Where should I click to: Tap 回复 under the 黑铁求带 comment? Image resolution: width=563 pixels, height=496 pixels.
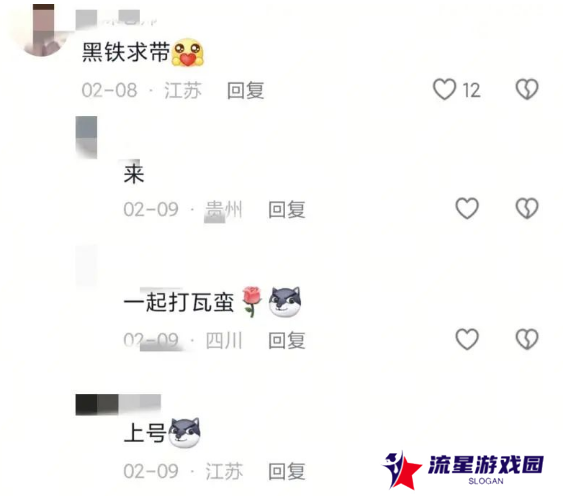click(246, 90)
